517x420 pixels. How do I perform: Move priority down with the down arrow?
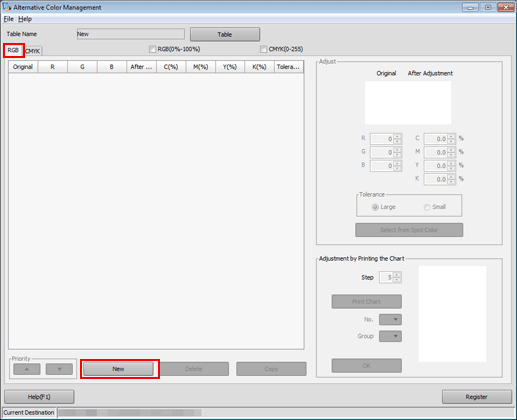click(x=59, y=369)
